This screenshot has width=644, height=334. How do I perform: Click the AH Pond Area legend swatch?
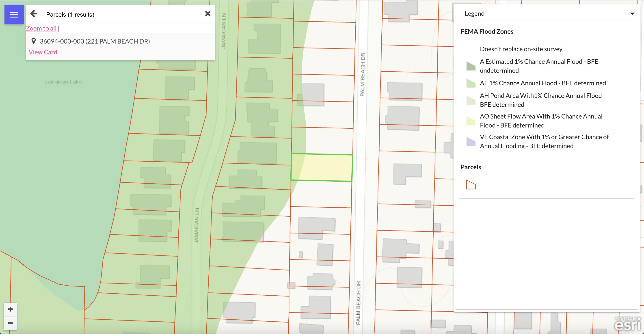(x=471, y=100)
